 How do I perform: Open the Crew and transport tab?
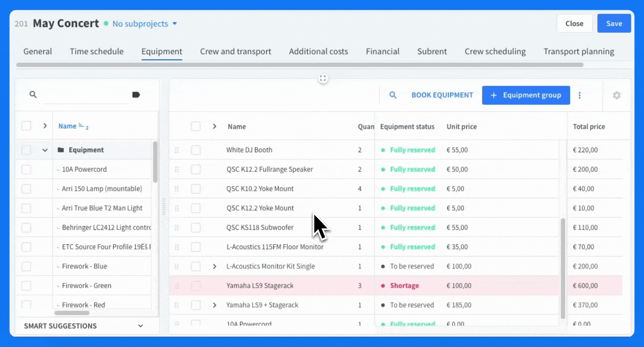point(236,51)
